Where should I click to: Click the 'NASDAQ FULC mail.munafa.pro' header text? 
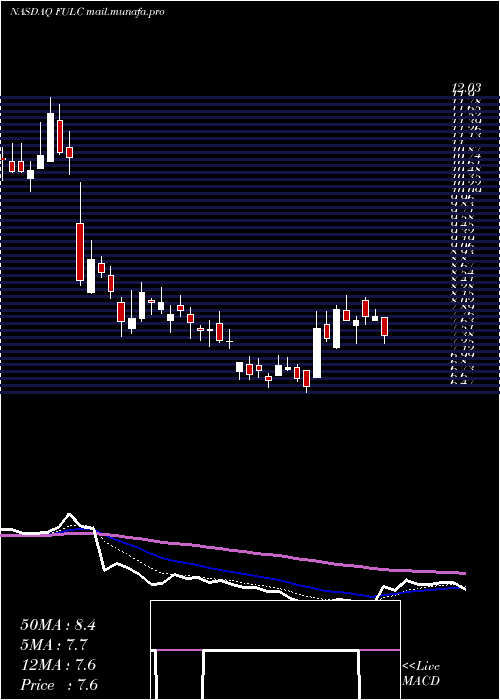(x=87, y=12)
